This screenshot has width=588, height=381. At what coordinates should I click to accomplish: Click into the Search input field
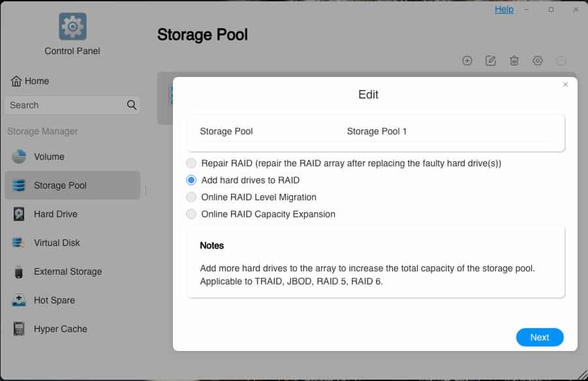(65, 105)
